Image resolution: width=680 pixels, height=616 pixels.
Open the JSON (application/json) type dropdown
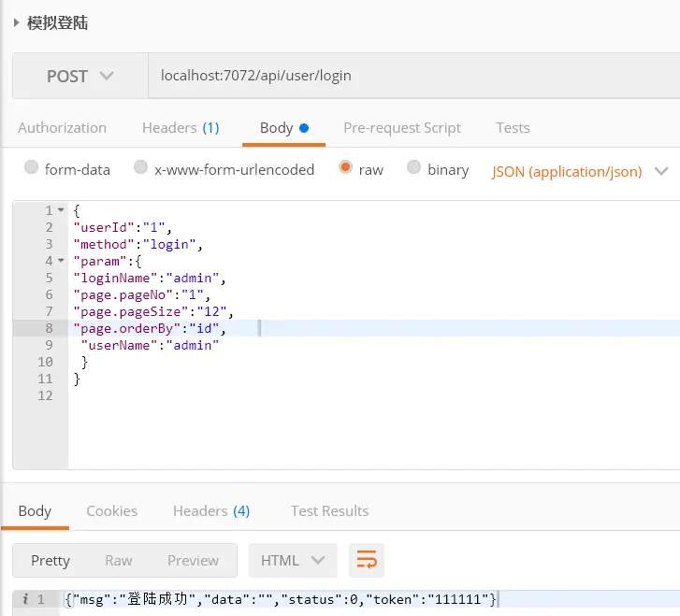tap(579, 172)
